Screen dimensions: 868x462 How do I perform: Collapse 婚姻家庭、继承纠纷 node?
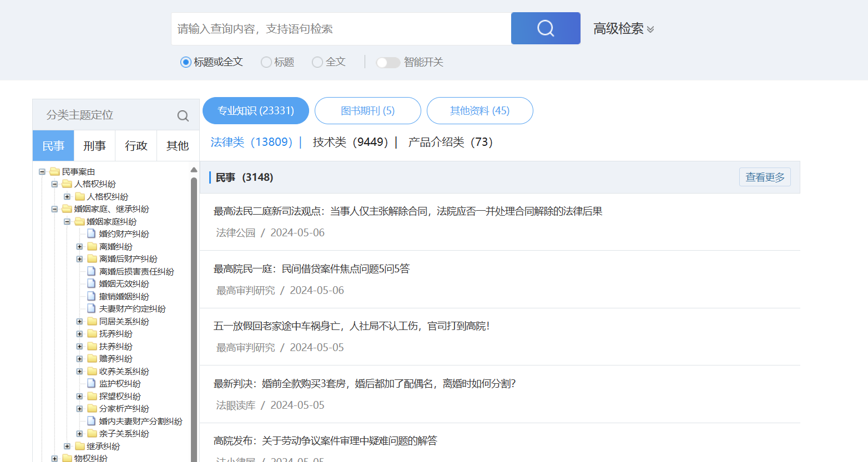click(x=54, y=209)
